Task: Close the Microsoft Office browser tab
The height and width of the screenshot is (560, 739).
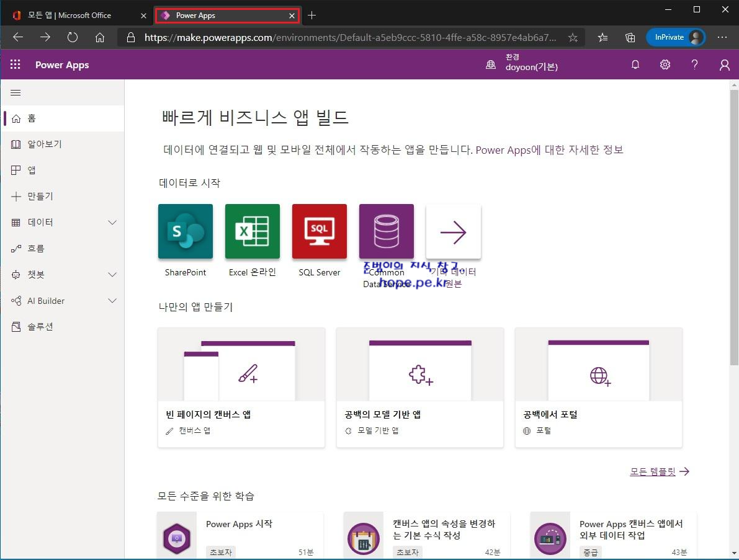Action: click(x=143, y=16)
